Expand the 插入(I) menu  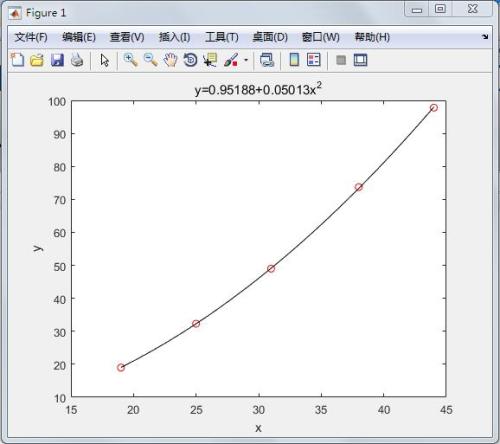click(174, 37)
